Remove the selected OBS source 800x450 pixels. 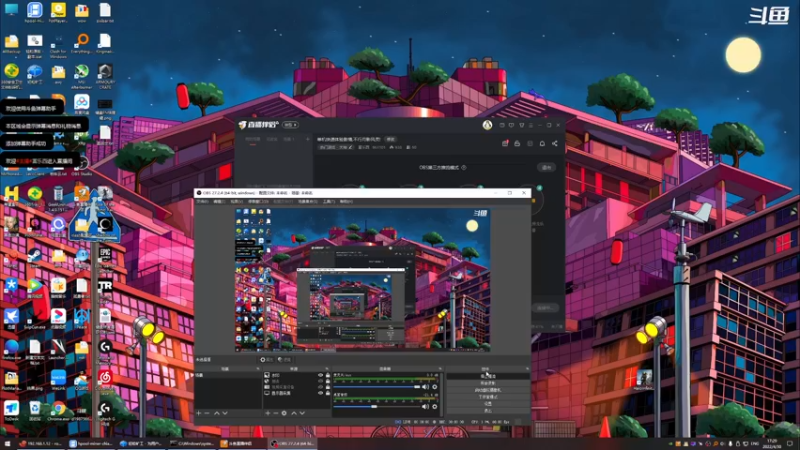276,413
